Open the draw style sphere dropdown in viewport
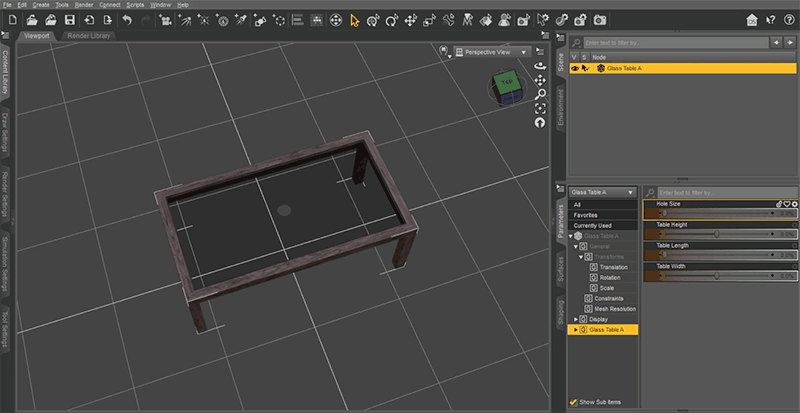 [x=444, y=51]
